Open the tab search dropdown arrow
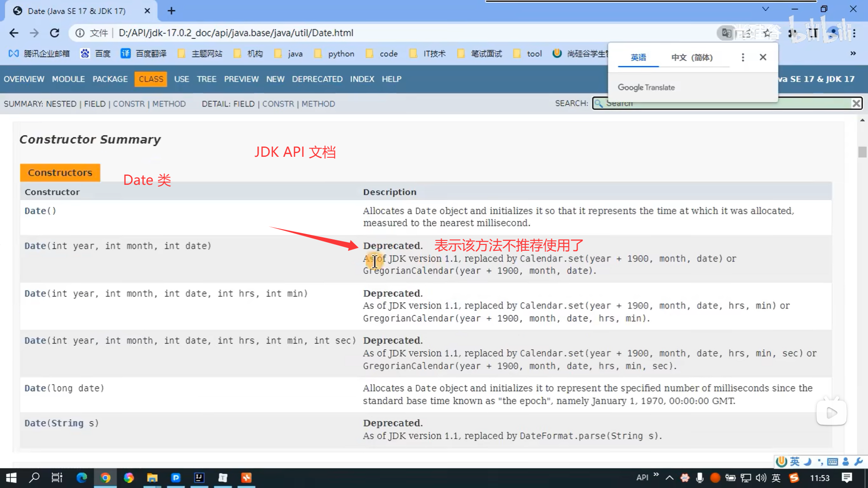 click(765, 9)
